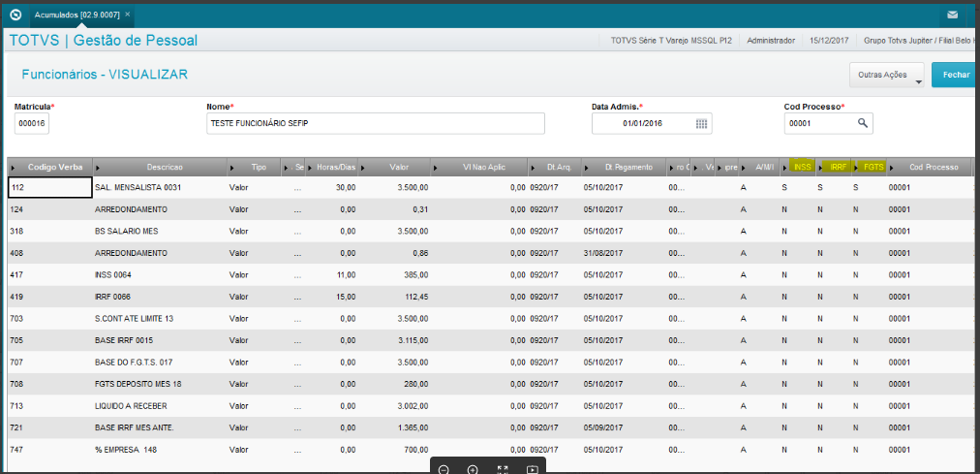The height and width of the screenshot is (474, 980).
Task: Click the value 112,45 in the IRRF row
Action: pos(415,297)
